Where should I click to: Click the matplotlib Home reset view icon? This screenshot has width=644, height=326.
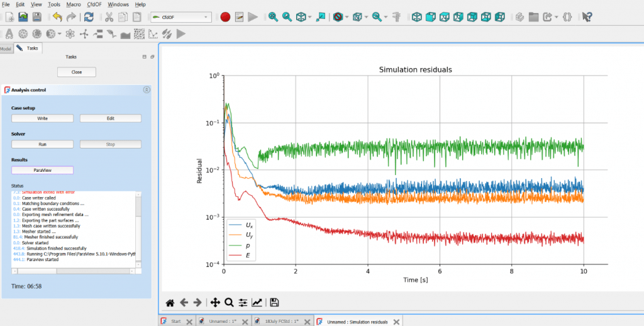click(170, 303)
